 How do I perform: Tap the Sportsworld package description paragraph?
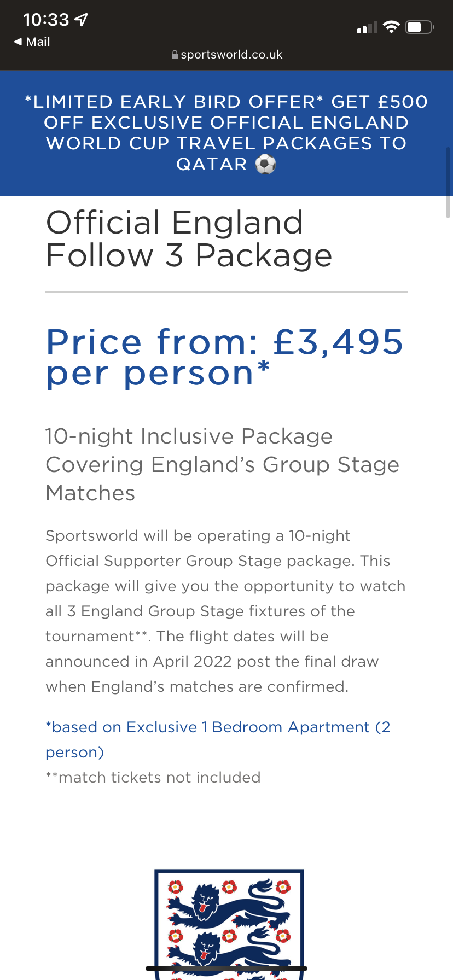tap(225, 611)
